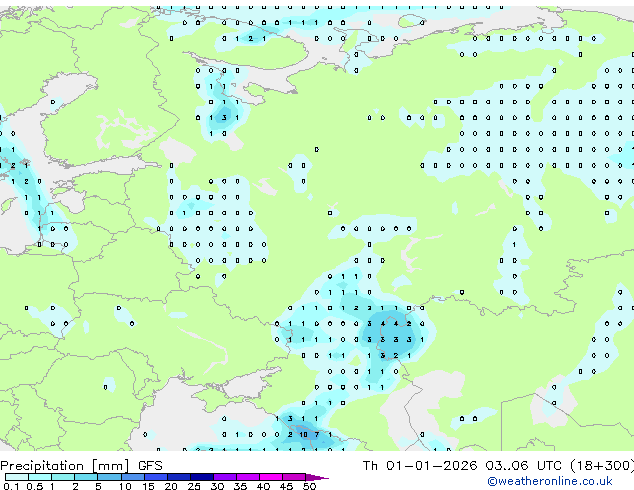Image resolution: width=634 pixels, height=490 pixels.
Task: Select the 5–10 mm legend swatch
Action: 109,477
